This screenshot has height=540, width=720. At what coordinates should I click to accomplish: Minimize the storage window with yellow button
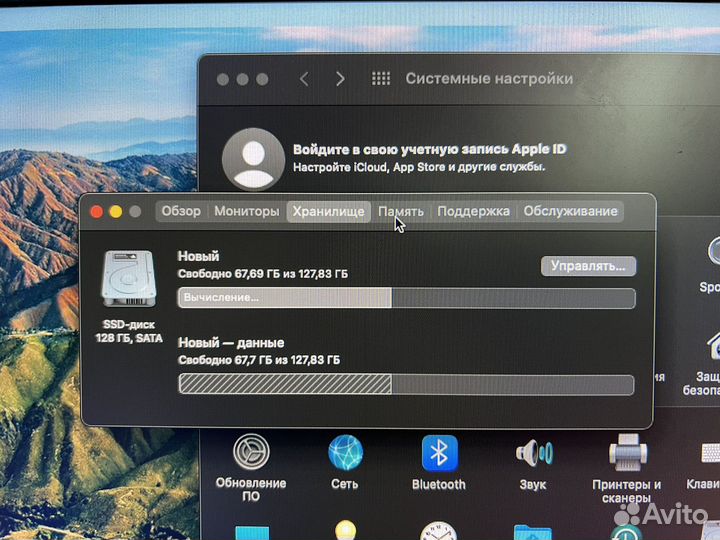116,212
